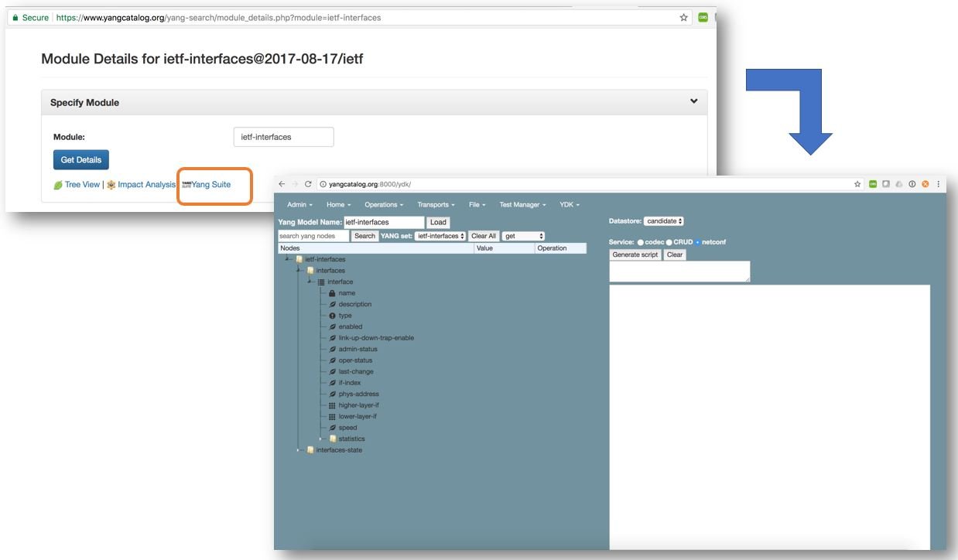Click the exclamation icon beside the type node

332,316
